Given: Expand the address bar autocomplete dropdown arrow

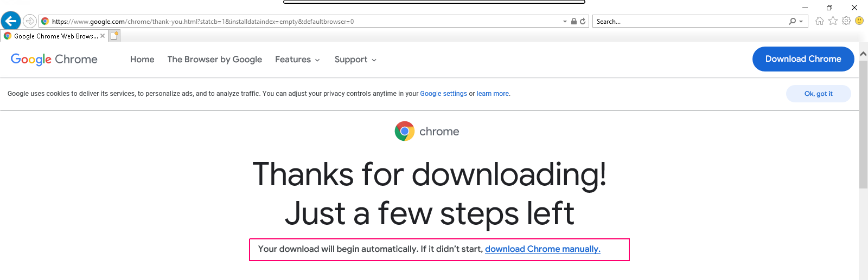Looking at the screenshot, I should pos(565,22).
